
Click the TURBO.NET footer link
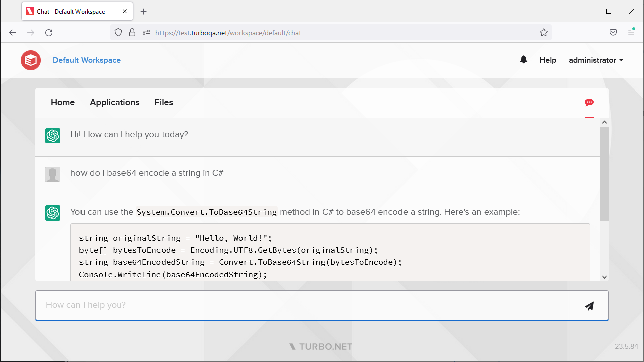click(321, 347)
